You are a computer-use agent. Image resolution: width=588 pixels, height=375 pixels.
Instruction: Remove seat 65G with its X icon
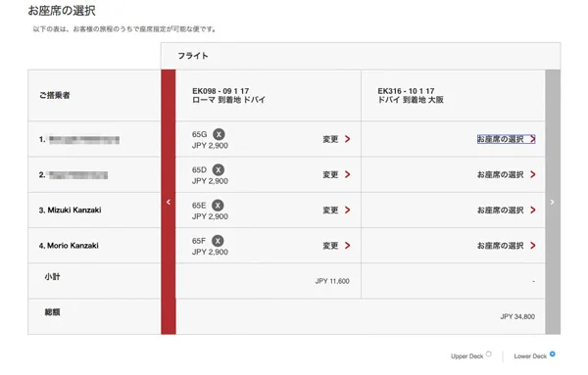(219, 134)
